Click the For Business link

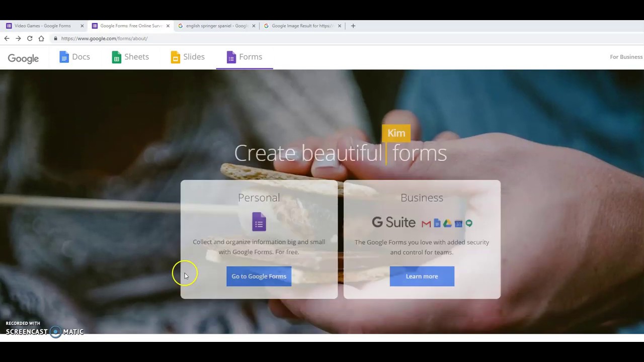pyautogui.click(x=626, y=57)
